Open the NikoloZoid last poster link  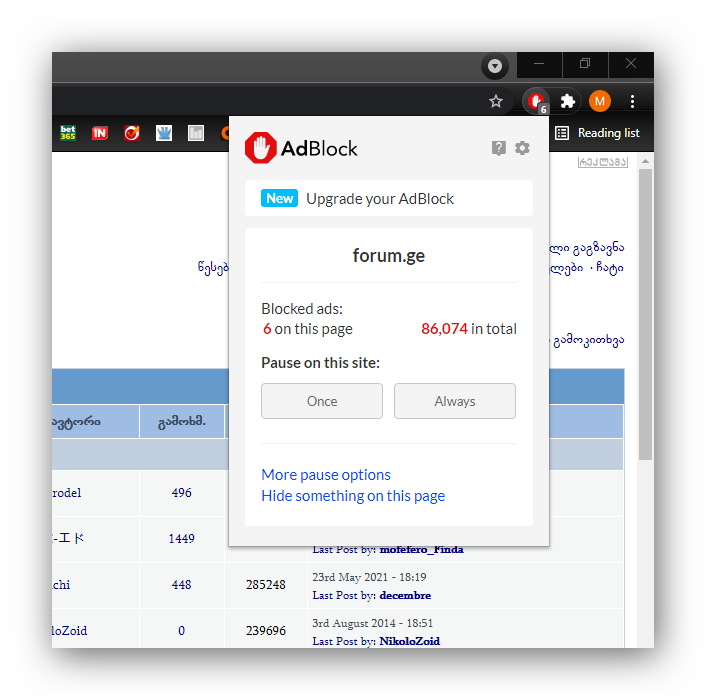(409, 641)
